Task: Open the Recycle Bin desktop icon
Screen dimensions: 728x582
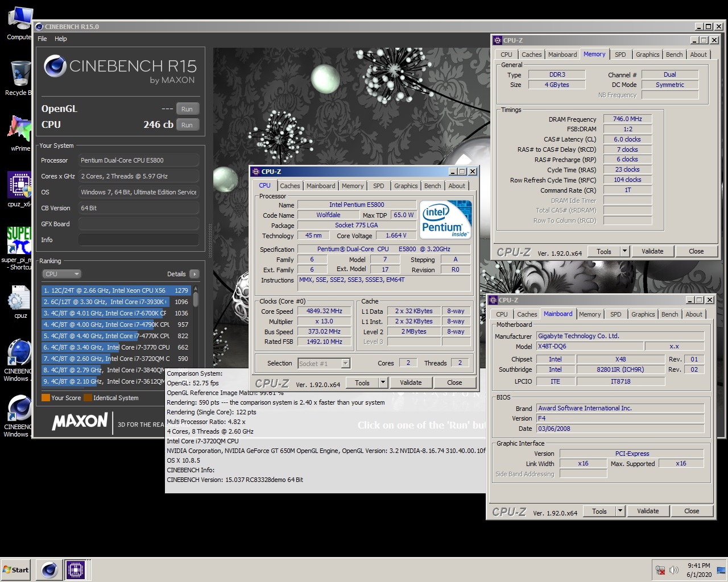Action: point(19,73)
